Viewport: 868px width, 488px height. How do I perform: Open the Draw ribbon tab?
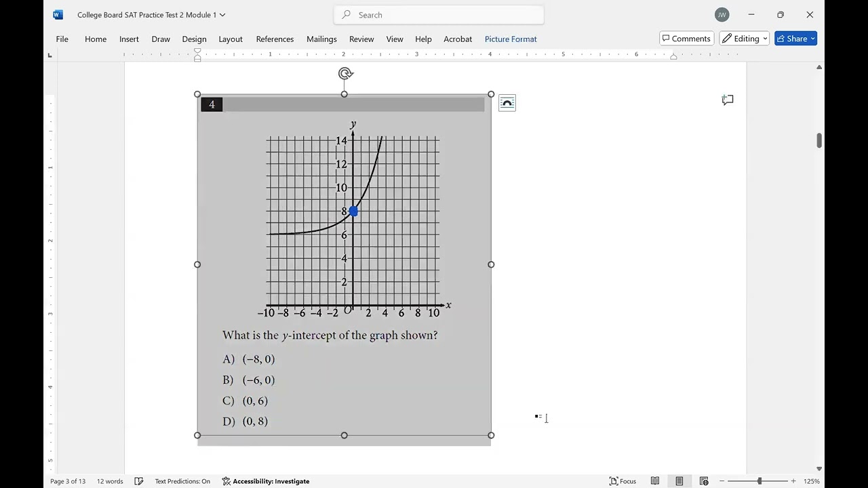161,39
